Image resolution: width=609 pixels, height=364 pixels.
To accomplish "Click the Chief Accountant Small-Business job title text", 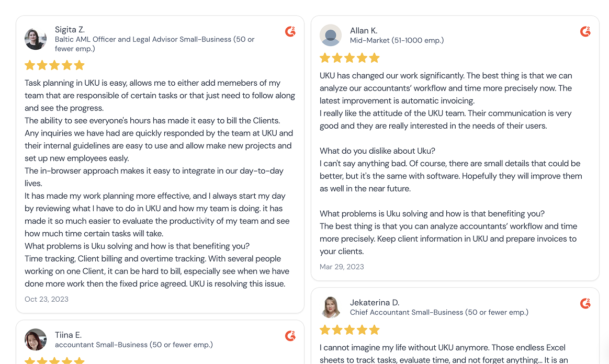I will pyautogui.click(x=407, y=312).
